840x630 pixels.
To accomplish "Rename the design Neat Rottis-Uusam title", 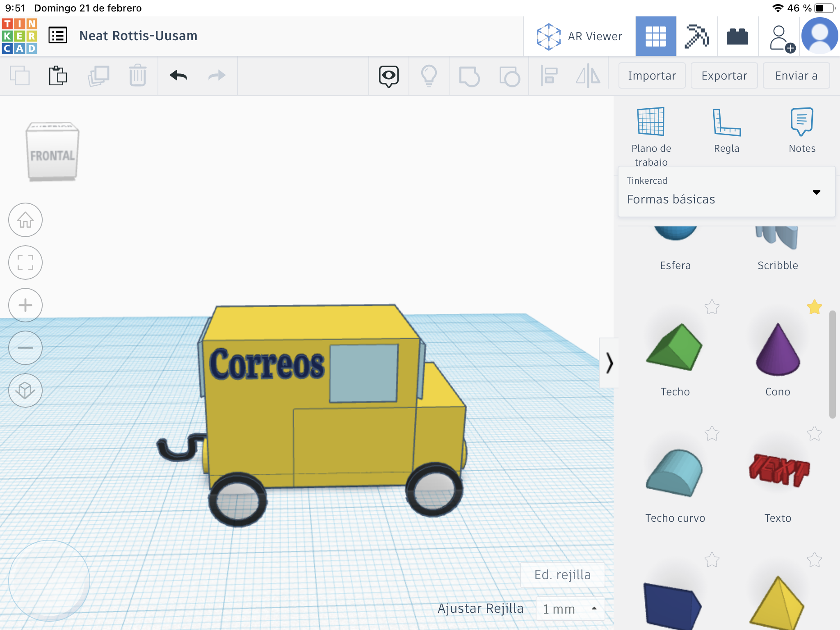I will point(138,36).
